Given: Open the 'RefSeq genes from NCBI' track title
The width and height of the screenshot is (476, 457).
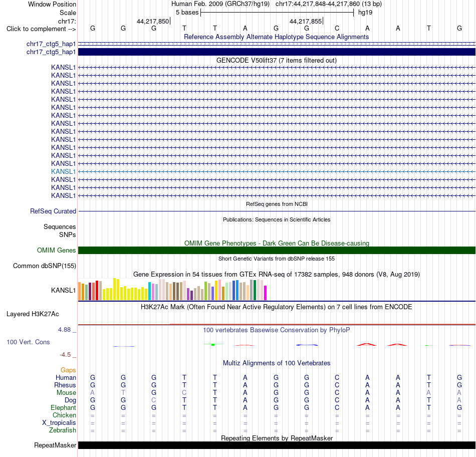Looking at the screenshot, I should pos(277,204).
